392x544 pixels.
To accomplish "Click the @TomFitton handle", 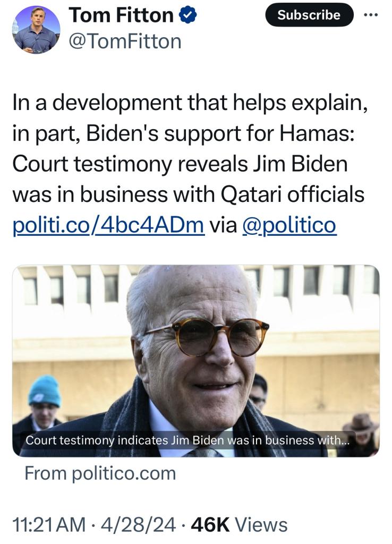I will tap(125, 41).
